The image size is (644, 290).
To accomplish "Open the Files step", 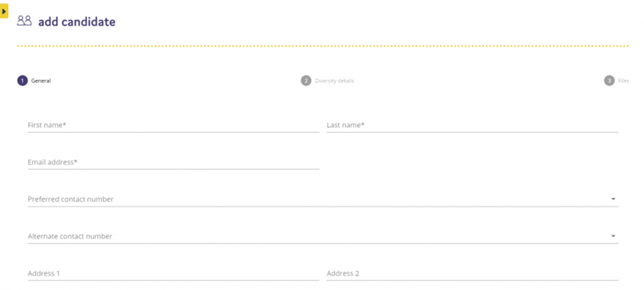I will (x=623, y=81).
